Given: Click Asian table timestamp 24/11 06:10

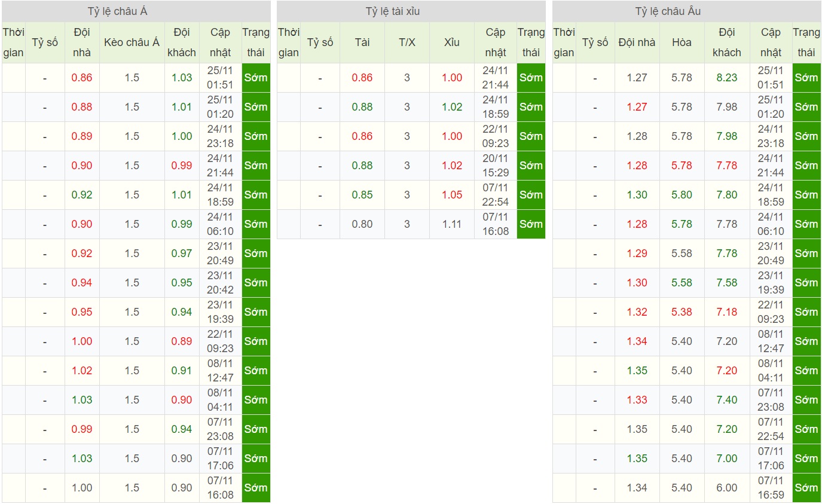Looking at the screenshot, I should click(x=220, y=224).
